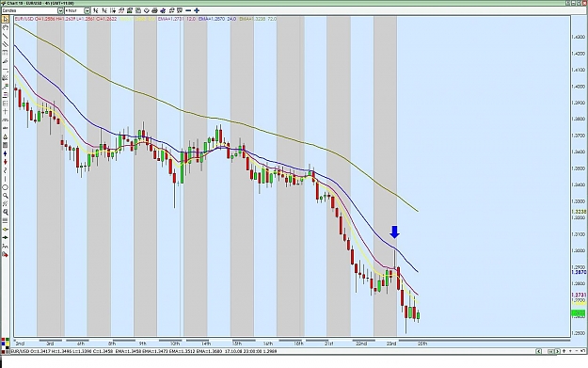Select the single diagonal line drawing tool
The width and height of the screenshot is (588, 368).
[6, 36]
